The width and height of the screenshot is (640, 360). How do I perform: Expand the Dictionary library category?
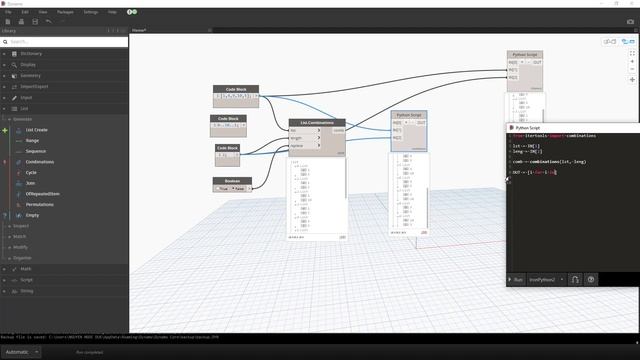(4, 54)
